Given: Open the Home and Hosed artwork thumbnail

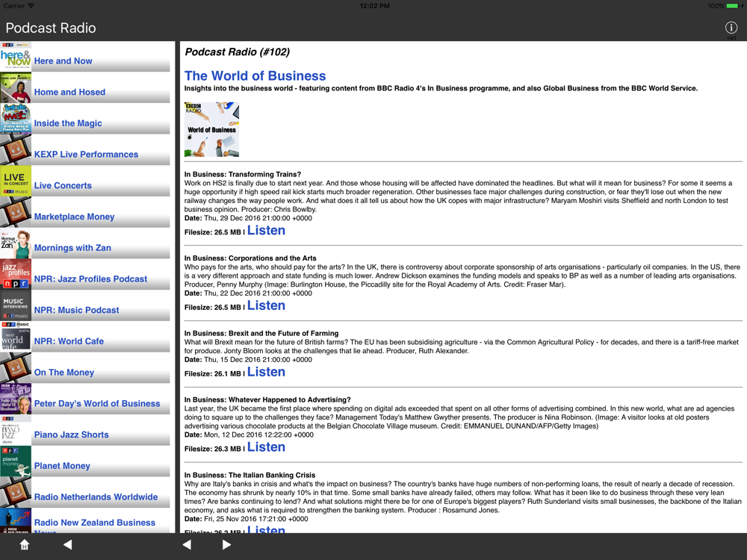Looking at the screenshot, I should point(16,87).
